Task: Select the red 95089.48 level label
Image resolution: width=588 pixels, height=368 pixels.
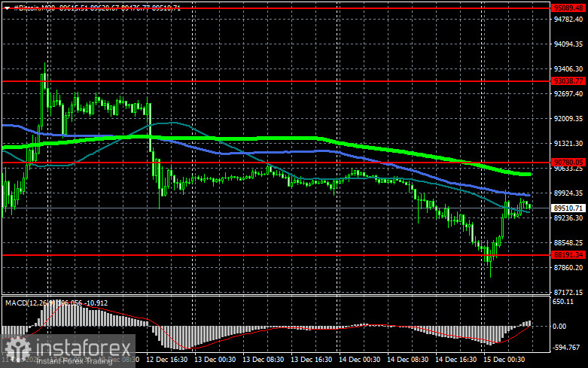Action: click(568, 8)
